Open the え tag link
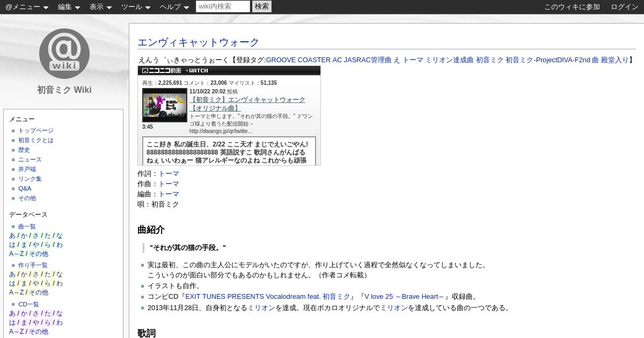The height and width of the screenshot is (338, 644). click(397, 60)
